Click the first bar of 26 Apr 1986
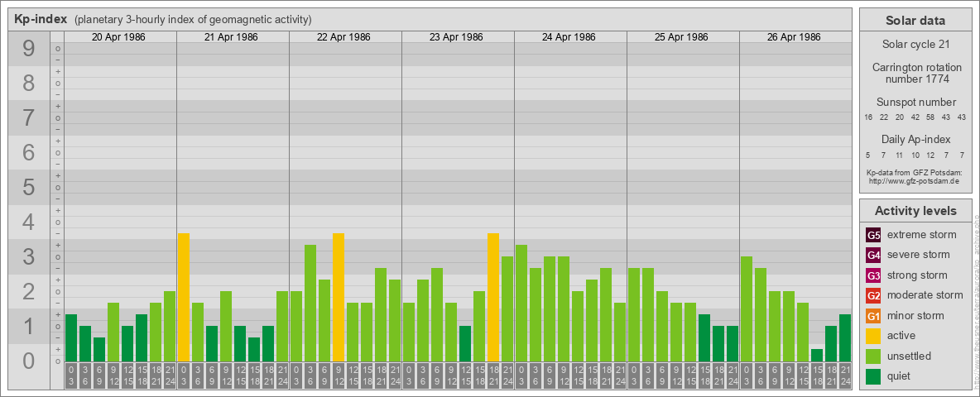 [x=747, y=309]
